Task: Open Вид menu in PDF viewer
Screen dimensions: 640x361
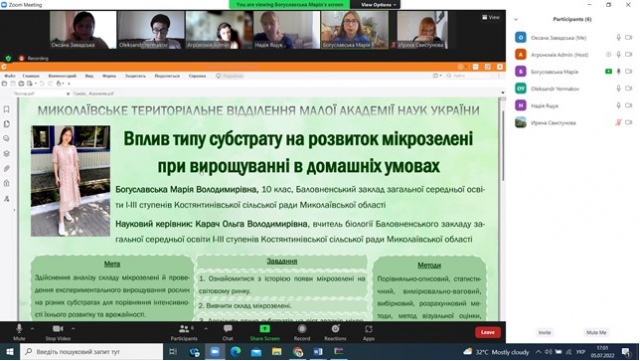Action: (89, 76)
